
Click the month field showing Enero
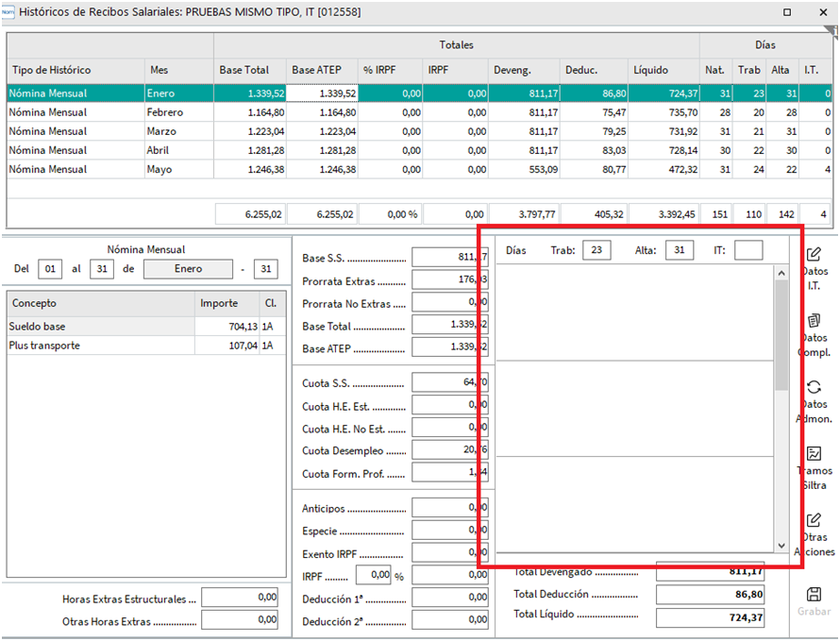pos(187,269)
